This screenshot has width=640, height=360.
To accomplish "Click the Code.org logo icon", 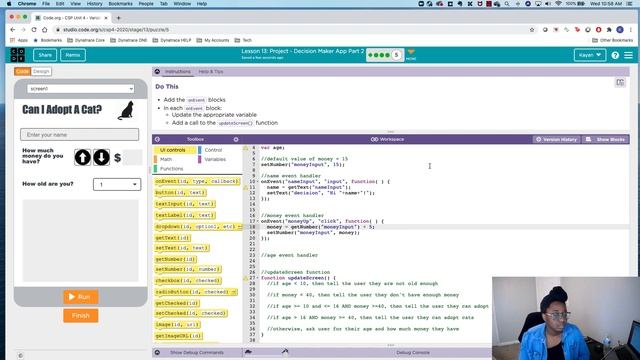I will click(18, 55).
